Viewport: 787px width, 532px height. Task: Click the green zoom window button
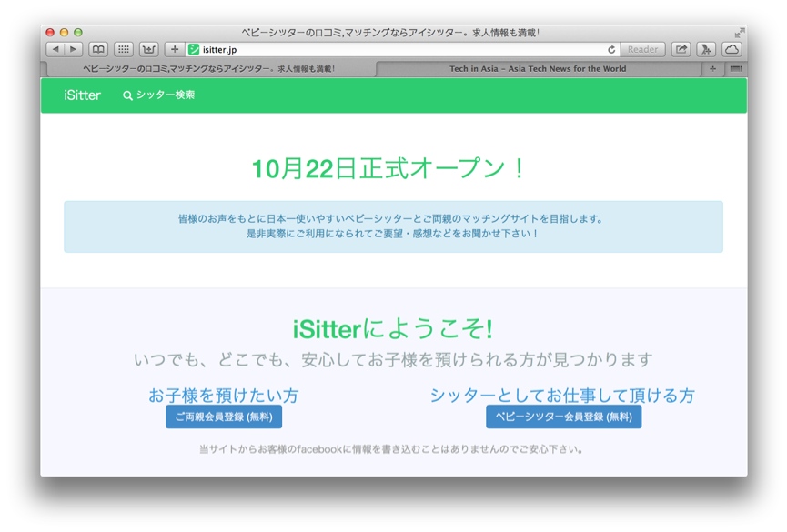point(78,32)
